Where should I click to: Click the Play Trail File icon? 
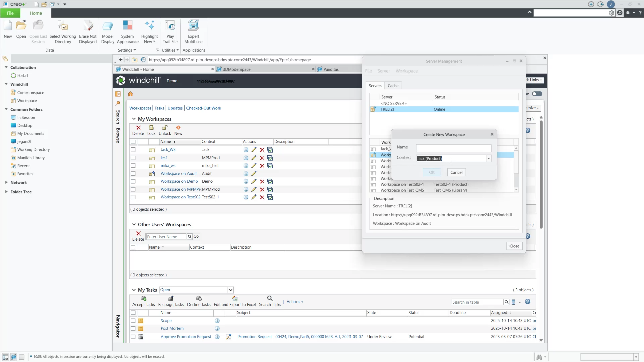[170, 26]
